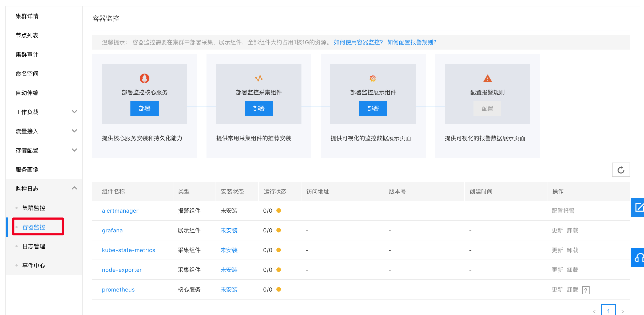
Task: Click 更新 in prometheus row
Action: [557, 290]
